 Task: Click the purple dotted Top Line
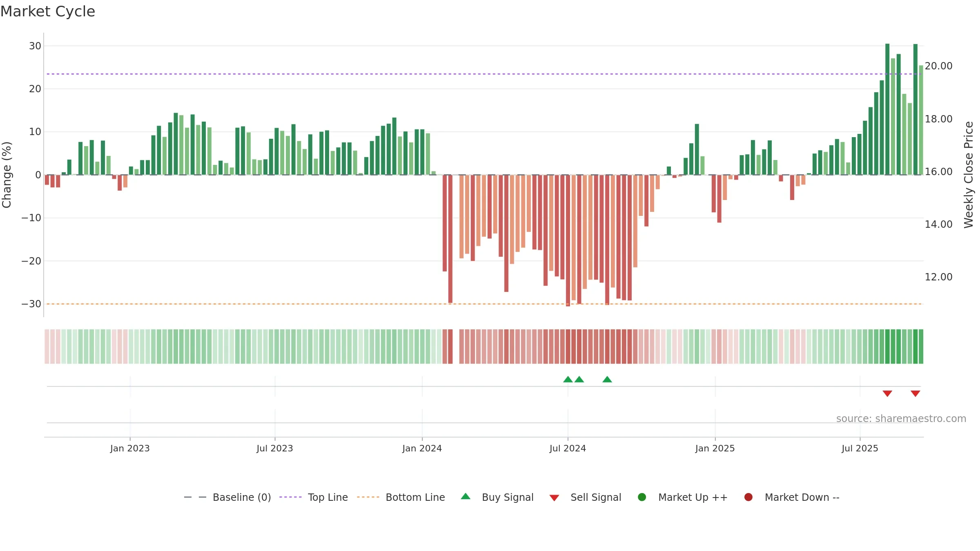(x=484, y=74)
